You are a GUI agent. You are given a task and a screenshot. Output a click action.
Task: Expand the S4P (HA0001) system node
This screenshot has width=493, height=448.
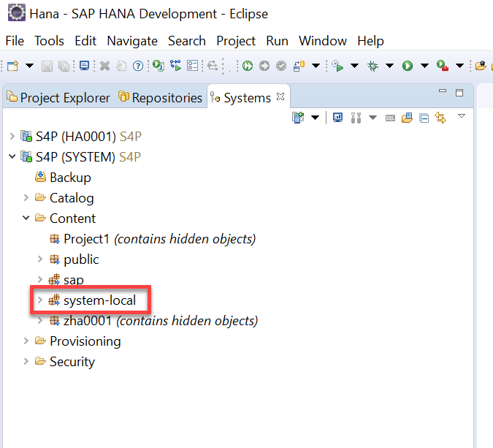click(12, 136)
